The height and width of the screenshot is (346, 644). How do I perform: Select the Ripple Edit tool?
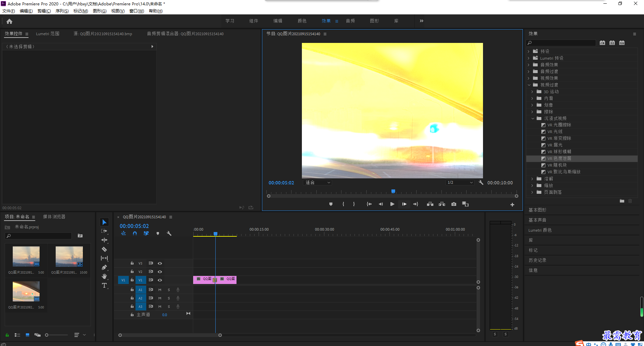(x=104, y=240)
